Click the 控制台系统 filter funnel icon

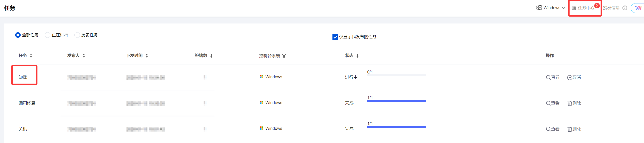pyautogui.click(x=284, y=56)
